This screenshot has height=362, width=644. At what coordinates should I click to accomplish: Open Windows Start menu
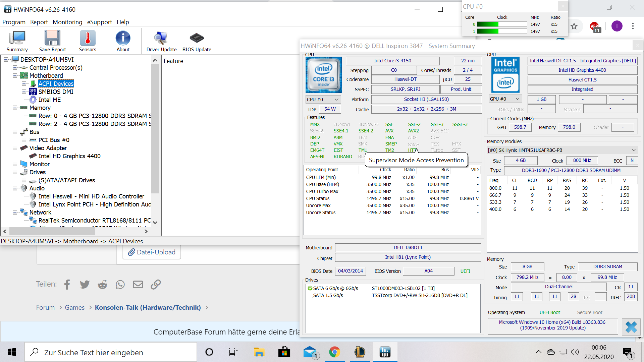[x=12, y=352]
